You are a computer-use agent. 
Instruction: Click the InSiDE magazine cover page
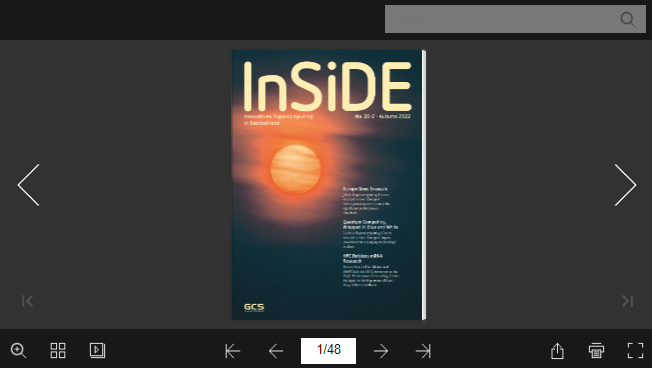328,185
